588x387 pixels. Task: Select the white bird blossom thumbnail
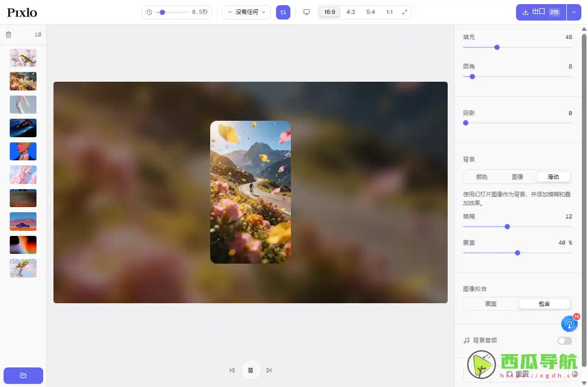23,58
